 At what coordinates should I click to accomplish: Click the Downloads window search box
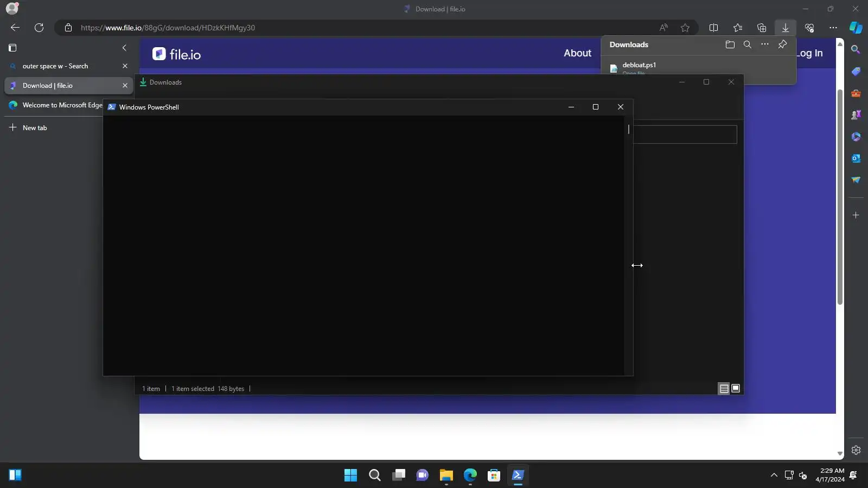tap(685, 134)
